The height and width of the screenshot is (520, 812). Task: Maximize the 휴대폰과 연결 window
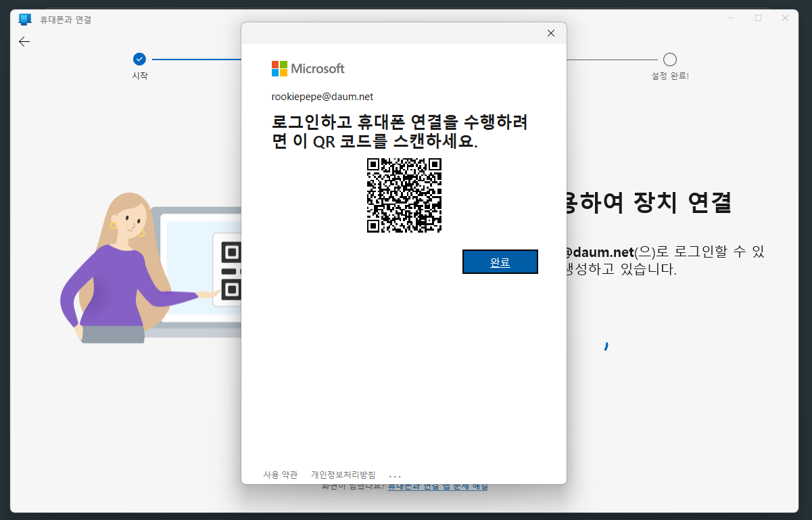pyautogui.click(x=758, y=18)
